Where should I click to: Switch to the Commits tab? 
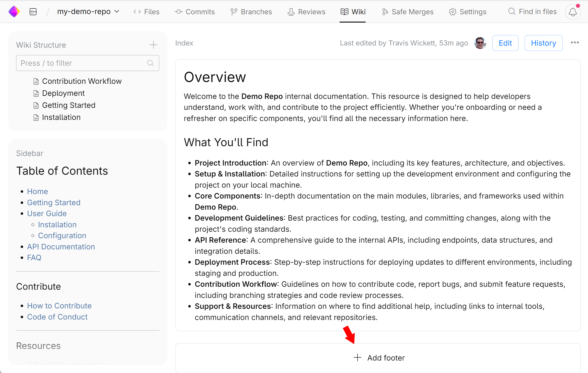[x=195, y=12]
